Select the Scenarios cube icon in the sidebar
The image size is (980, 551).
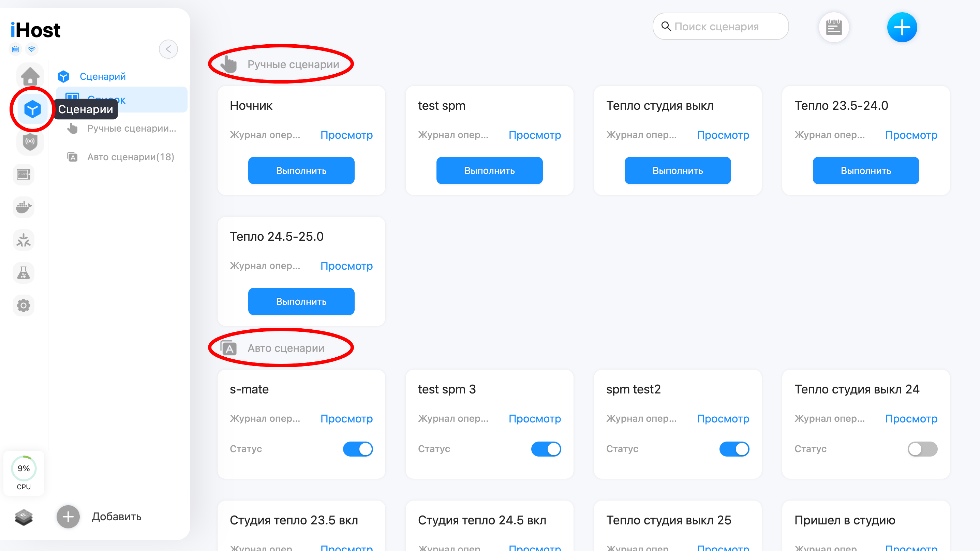tap(32, 109)
